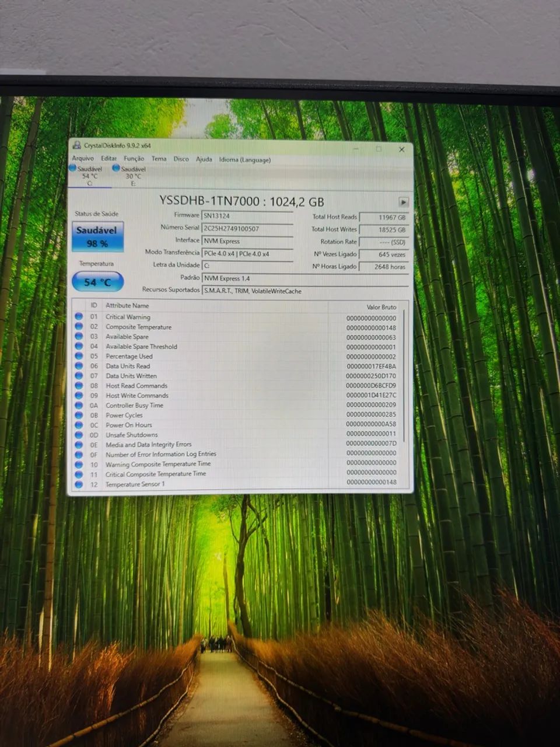
Task: Click the raw value 0000001D41E27C
Action: (x=371, y=396)
